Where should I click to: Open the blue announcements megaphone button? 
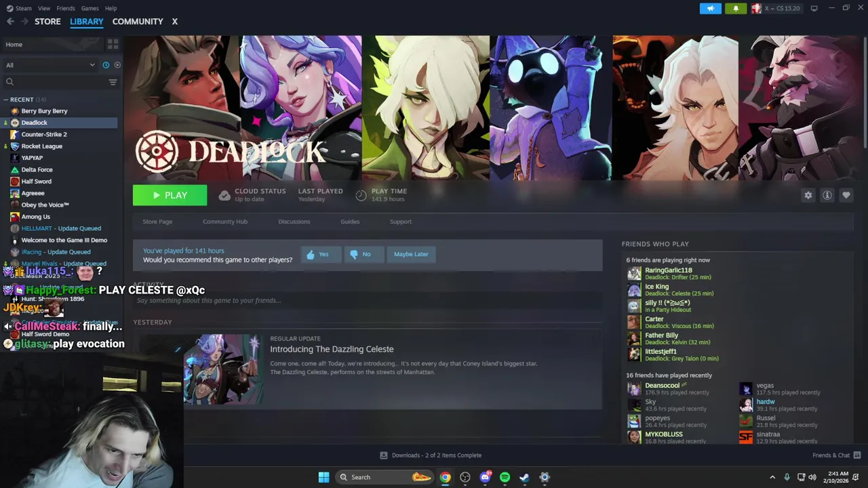(x=710, y=8)
